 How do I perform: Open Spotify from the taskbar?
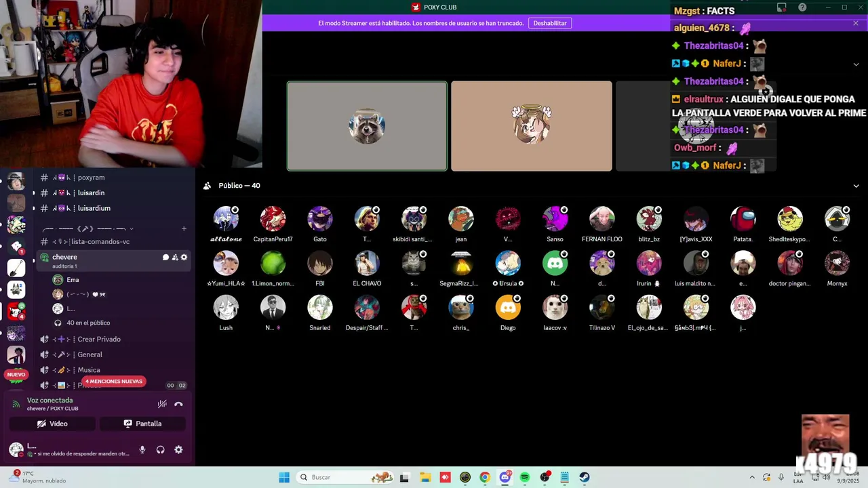coord(524,477)
